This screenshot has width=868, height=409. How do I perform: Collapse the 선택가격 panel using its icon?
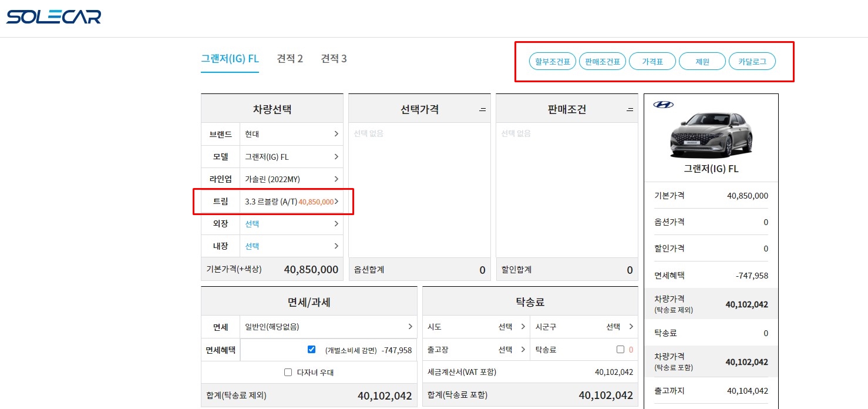483,110
